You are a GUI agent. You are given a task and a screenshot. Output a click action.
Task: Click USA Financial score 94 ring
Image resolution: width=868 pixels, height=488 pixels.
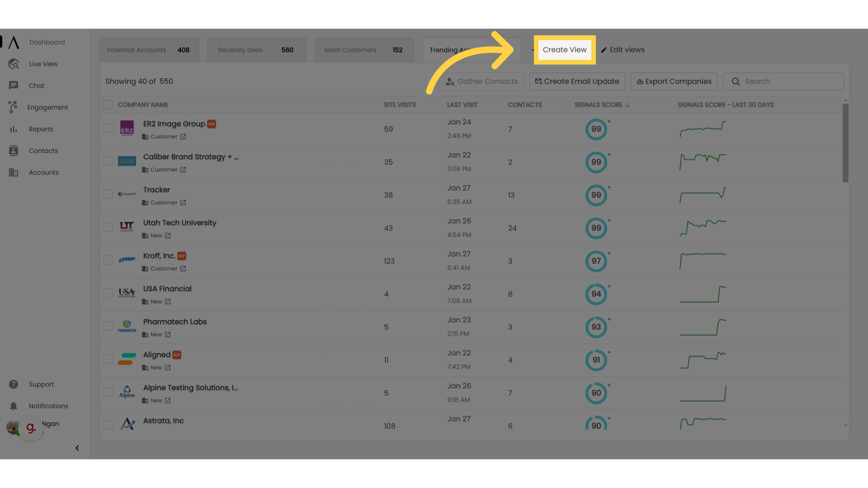596,294
